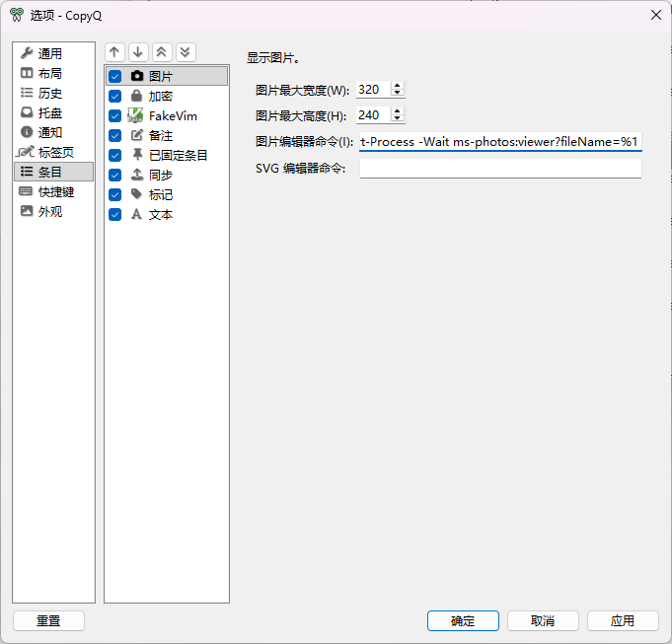
Task: Click the CopyQ logo in title bar
Action: point(17,15)
